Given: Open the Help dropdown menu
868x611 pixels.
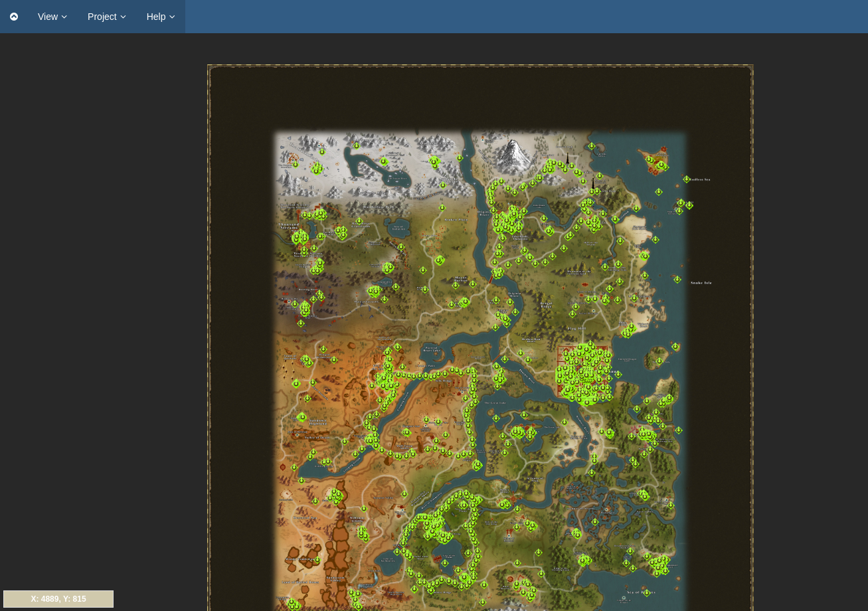Looking at the screenshot, I should (x=161, y=17).
